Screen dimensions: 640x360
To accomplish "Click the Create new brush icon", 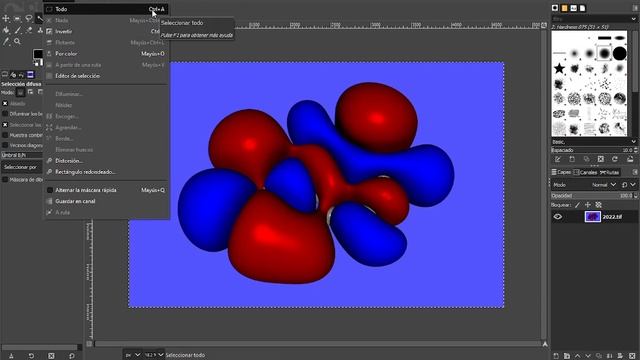I will 572,159.
